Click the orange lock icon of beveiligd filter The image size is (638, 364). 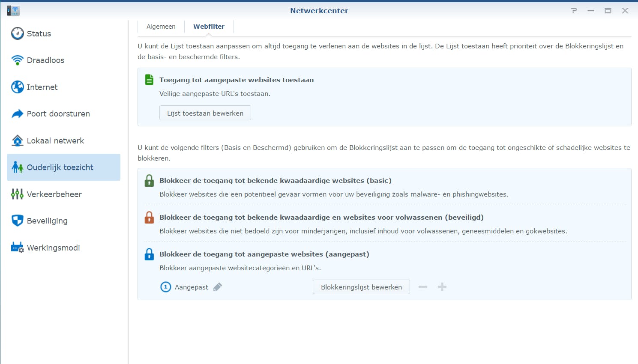coord(149,218)
